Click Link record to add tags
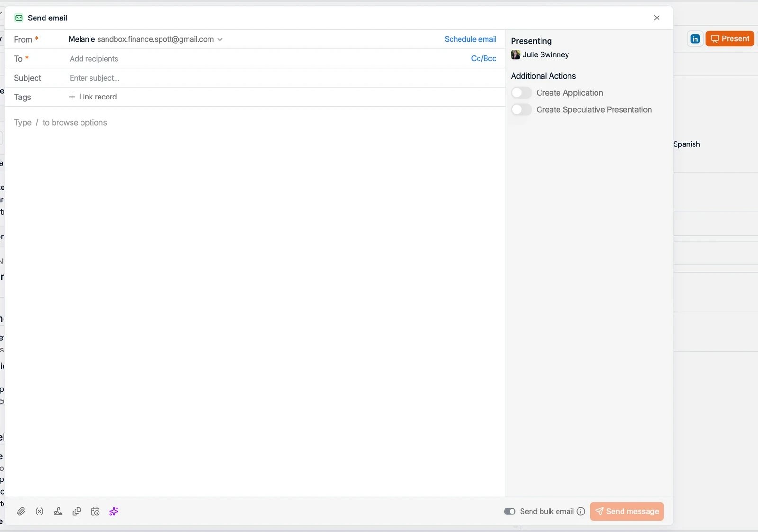 tap(93, 97)
